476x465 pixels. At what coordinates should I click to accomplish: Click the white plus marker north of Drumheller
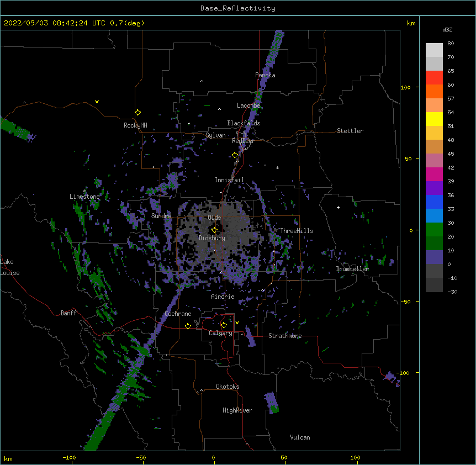click(x=338, y=207)
